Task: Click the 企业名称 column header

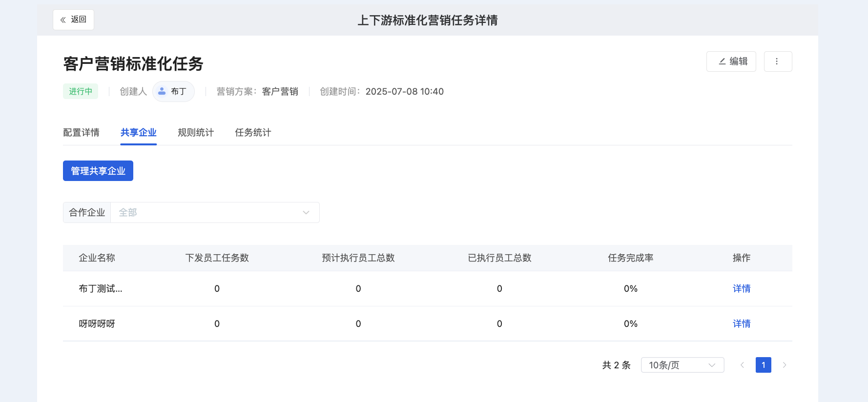Action: (97, 258)
